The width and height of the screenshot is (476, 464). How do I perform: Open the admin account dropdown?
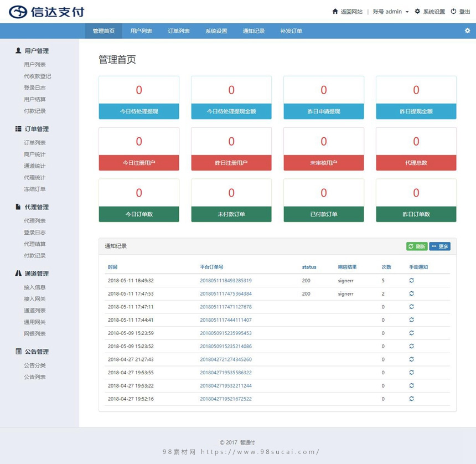pyautogui.click(x=391, y=11)
